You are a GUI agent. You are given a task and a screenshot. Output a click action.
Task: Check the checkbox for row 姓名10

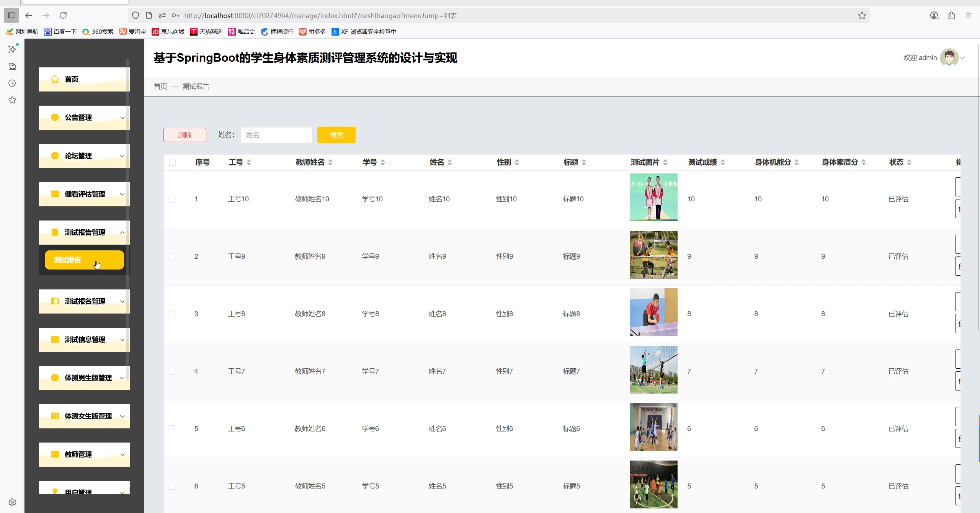point(172,199)
